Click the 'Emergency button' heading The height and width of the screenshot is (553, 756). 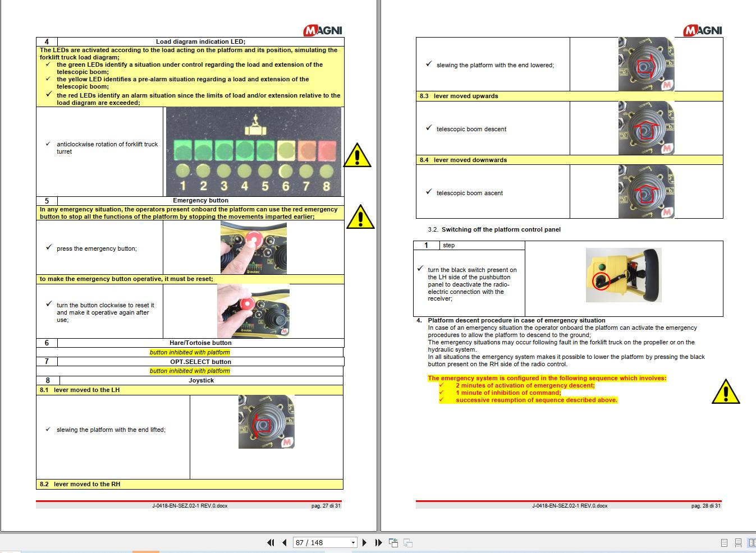(x=200, y=200)
